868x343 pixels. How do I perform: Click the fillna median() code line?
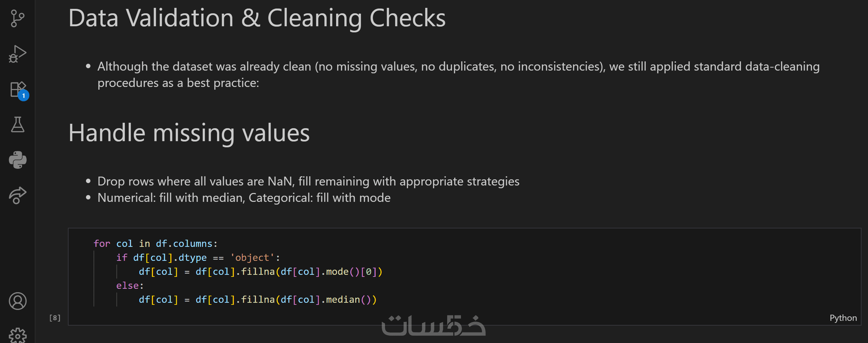pos(257,299)
